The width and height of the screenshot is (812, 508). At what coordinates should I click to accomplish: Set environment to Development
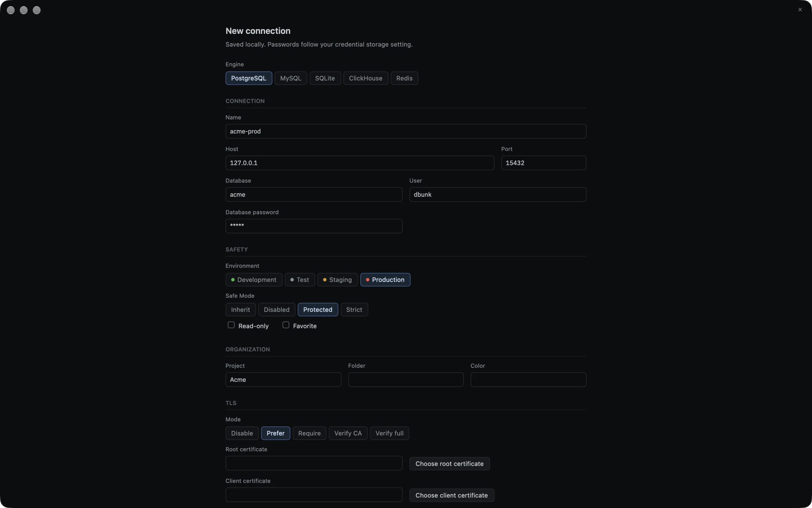(254, 280)
